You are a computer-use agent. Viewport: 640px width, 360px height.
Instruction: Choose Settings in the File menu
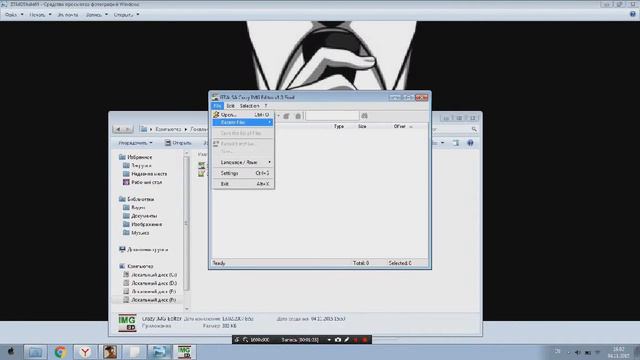pyautogui.click(x=243, y=173)
